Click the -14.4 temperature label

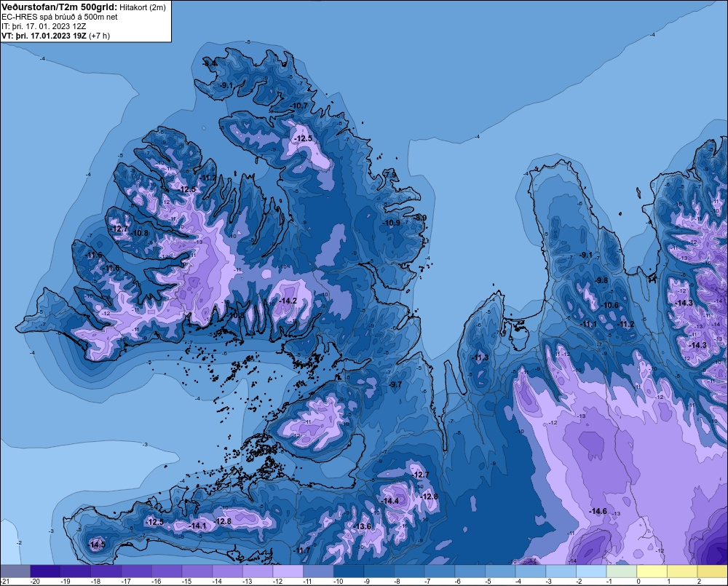point(390,501)
